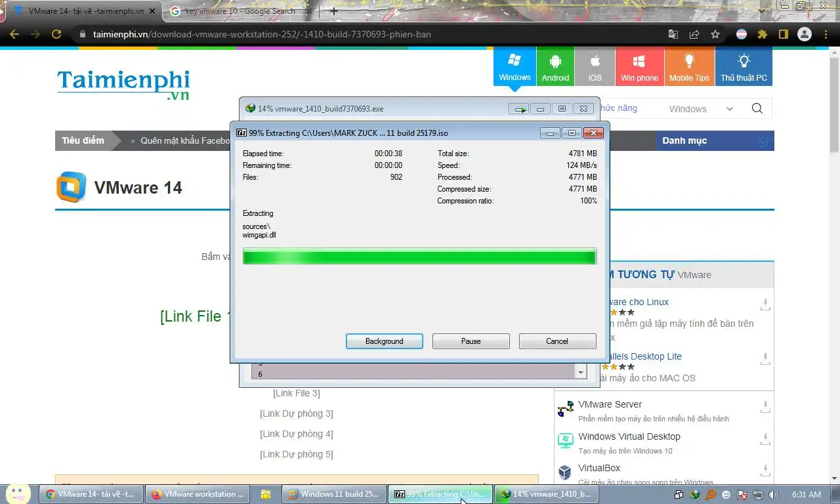Pause the 7-Zip extraction
This screenshot has height=504, width=840.
[x=471, y=341]
